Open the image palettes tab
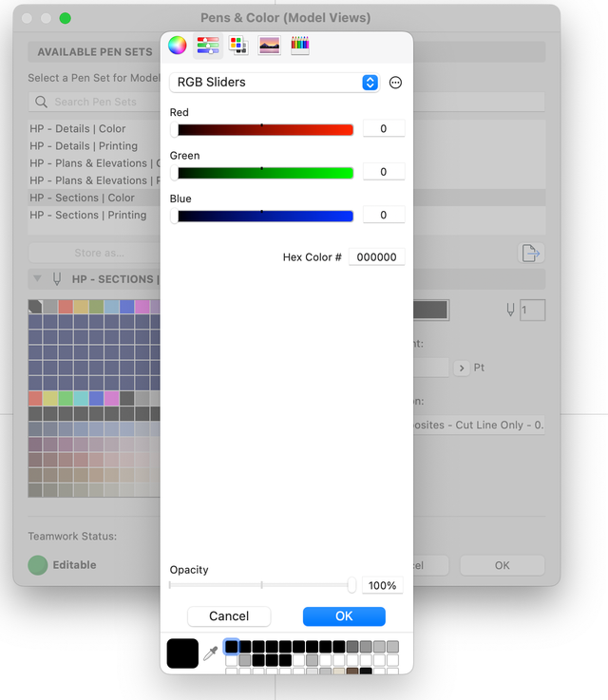 tap(269, 45)
